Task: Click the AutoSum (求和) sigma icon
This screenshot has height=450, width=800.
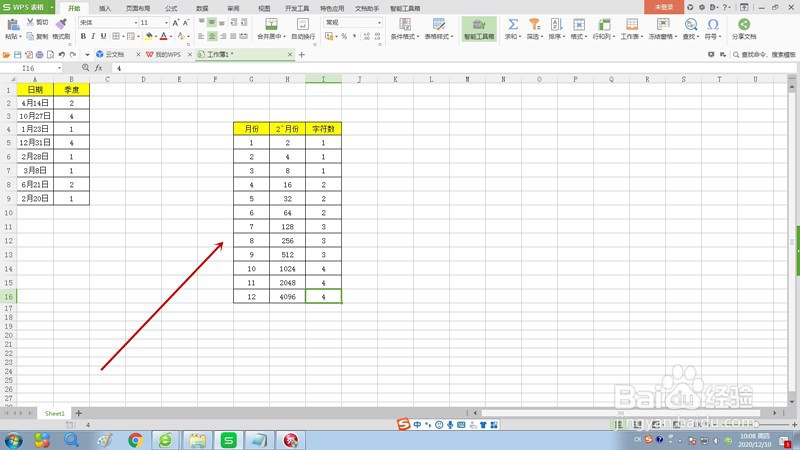Action: pos(513,24)
